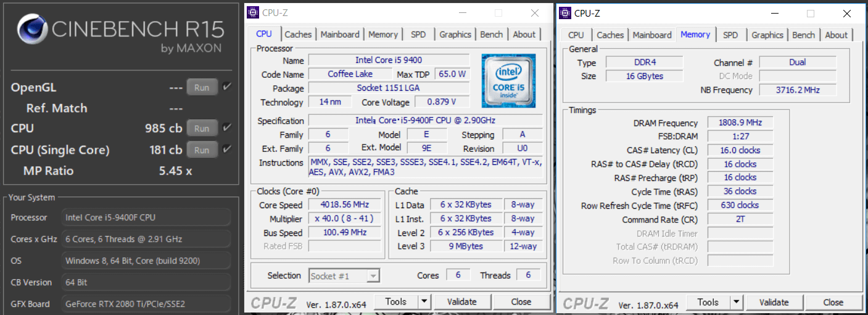
Task: Open Memory tab in left CPU-Z window
Action: click(x=383, y=35)
